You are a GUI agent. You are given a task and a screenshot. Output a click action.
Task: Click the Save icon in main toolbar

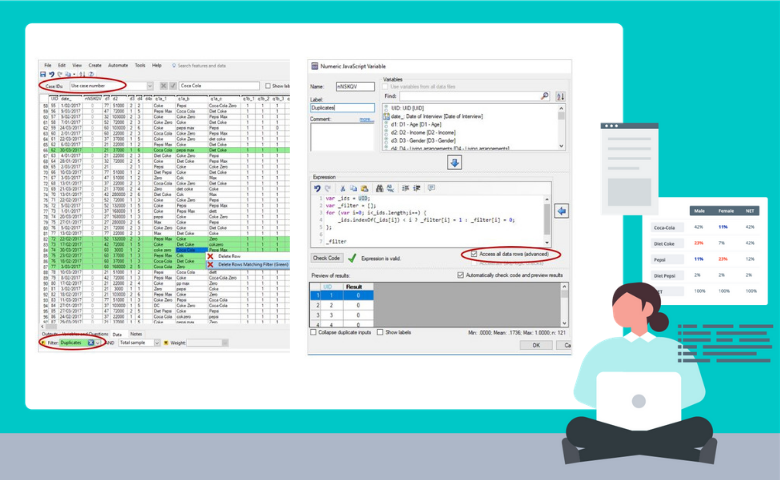(41, 74)
